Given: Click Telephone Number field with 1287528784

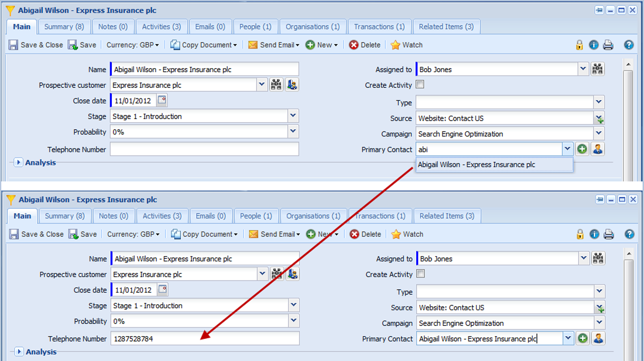Looking at the screenshot, I should (205, 338).
